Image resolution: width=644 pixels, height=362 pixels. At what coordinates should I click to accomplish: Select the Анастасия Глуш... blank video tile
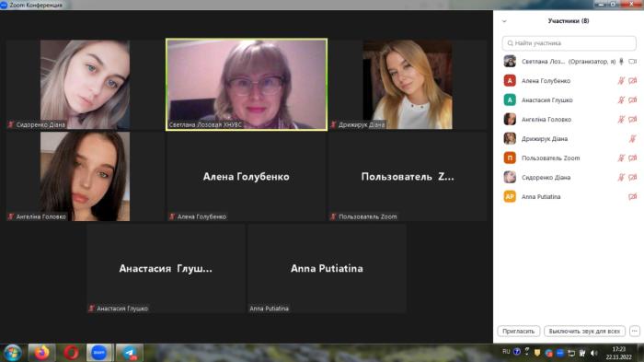(166, 268)
